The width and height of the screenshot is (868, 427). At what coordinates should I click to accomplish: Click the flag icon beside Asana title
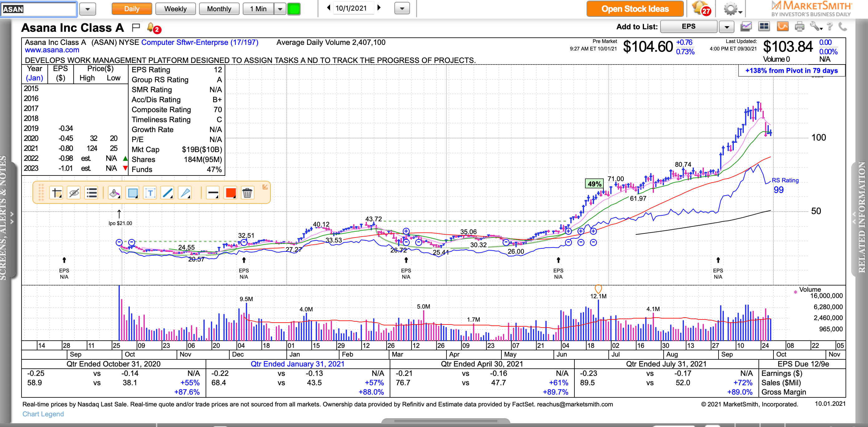click(x=136, y=28)
